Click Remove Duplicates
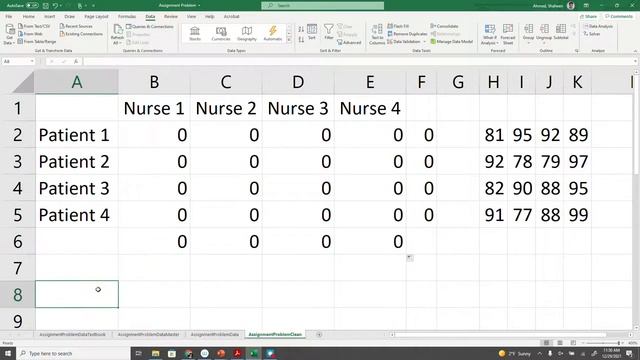 (407, 34)
